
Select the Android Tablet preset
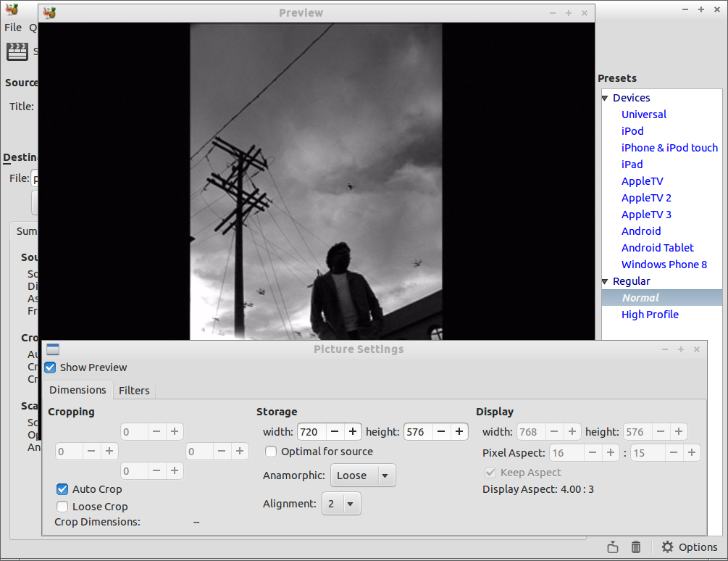(658, 248)
